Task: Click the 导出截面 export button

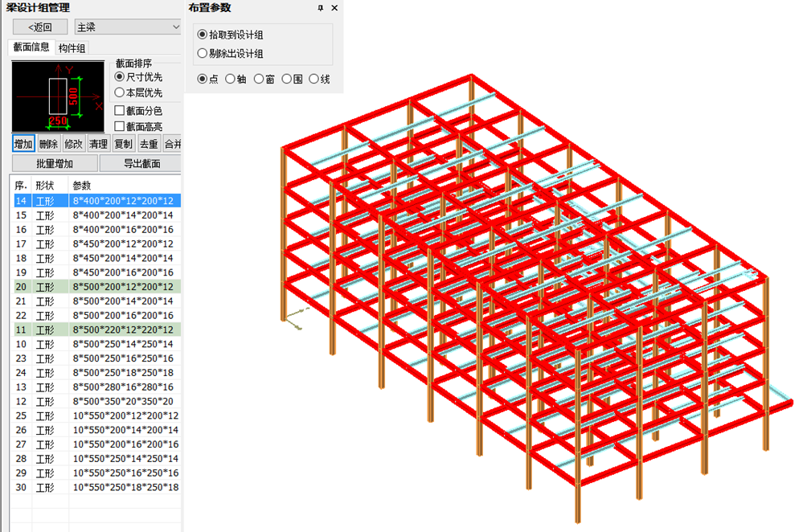Action: (141, 164)
